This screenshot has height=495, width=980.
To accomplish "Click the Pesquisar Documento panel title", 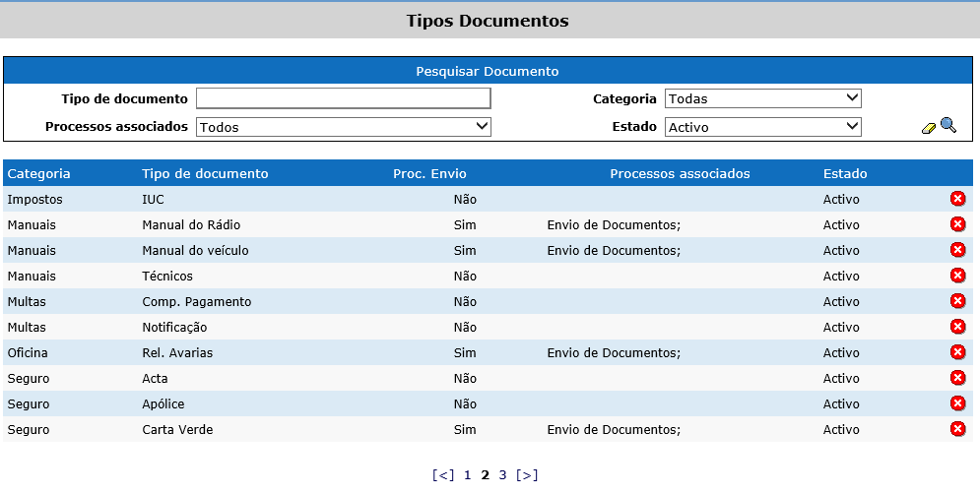I will [x=488, y=71].
